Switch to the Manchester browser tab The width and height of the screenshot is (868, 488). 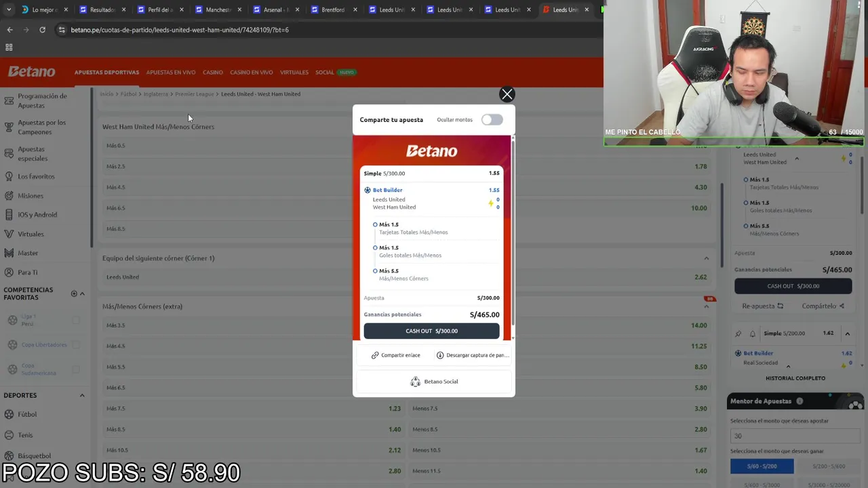(x=218, y=9)
